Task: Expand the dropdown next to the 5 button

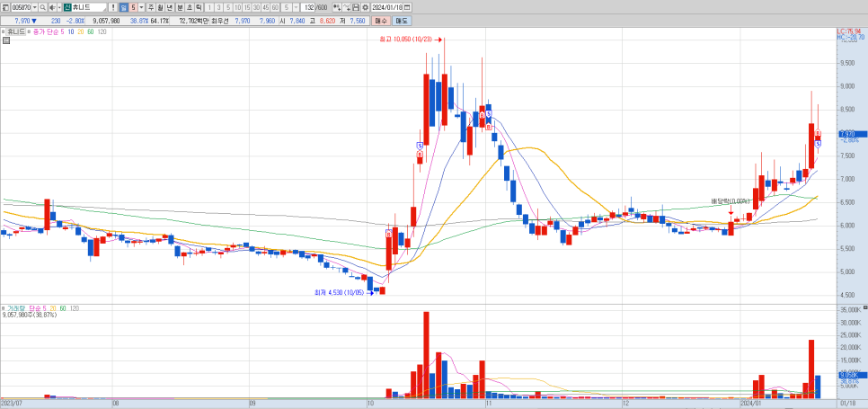Action: click(142, 7)
